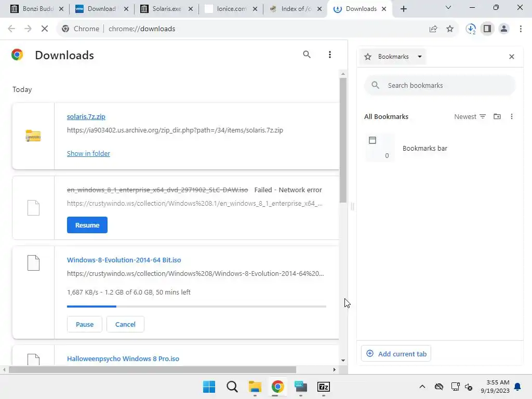This screenshot has width=532, height=399.
Task: Open Windows-8-Evolution-2014-64 Bit.iso link
Action: 124,260
